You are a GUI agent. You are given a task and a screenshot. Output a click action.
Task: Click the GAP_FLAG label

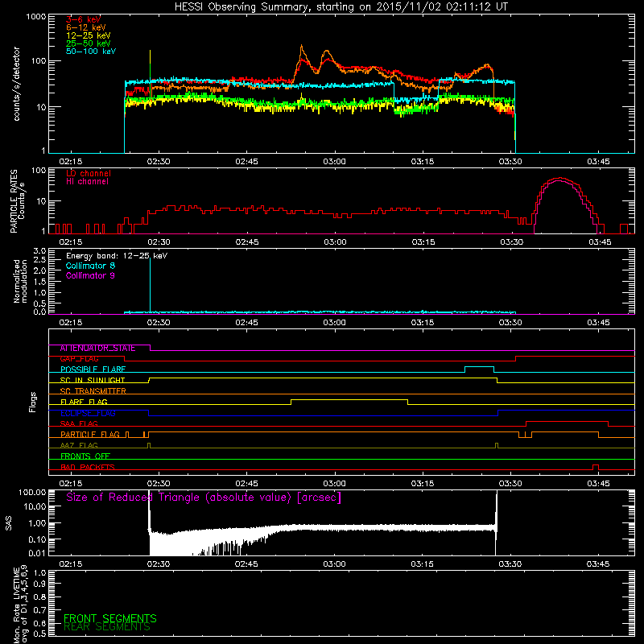(x=79, y=359)
